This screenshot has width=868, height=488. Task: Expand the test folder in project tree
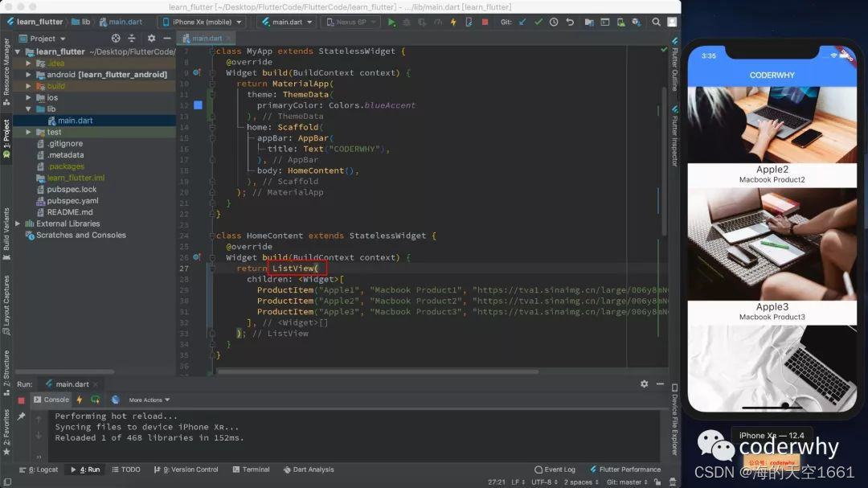pos(28,132)
